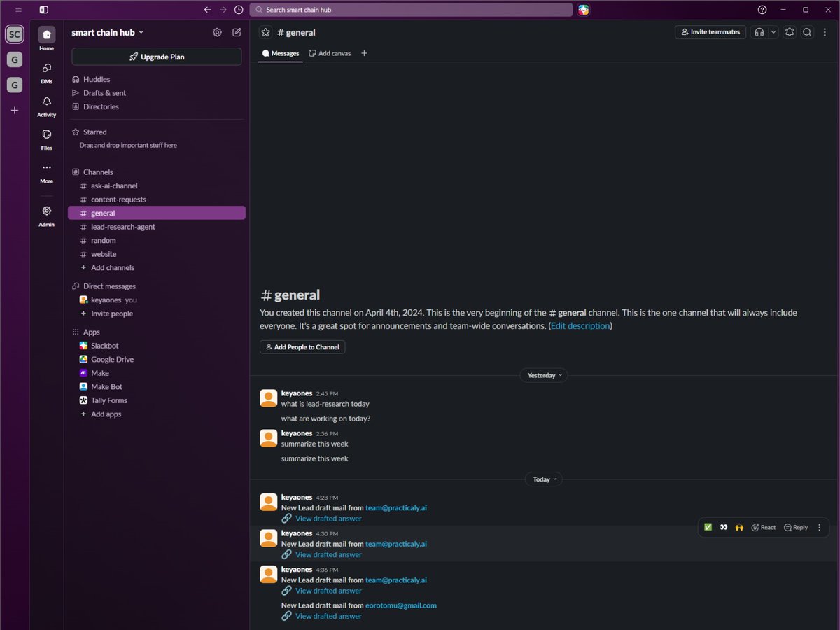The height and width of the screenshot is (630, 840).
Task: Star the #general channel
Action: [x=265, y=32]
